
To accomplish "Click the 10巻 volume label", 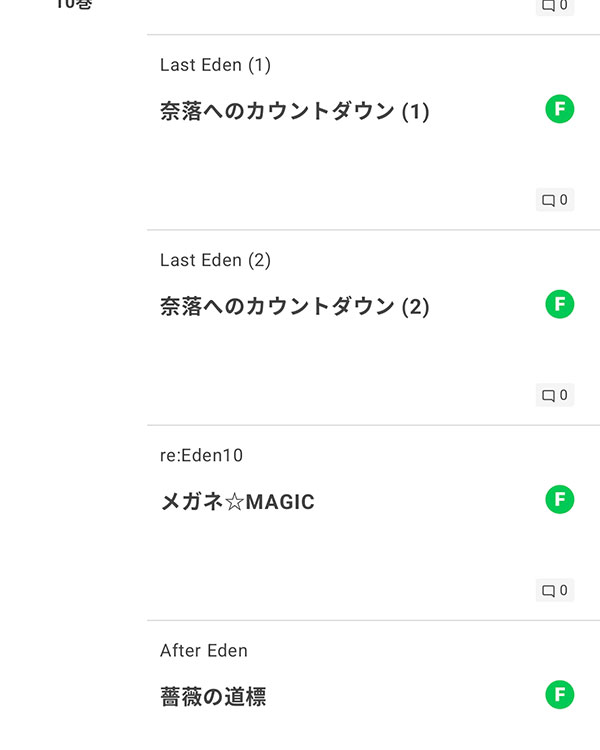I will click(x=73, y=4).
